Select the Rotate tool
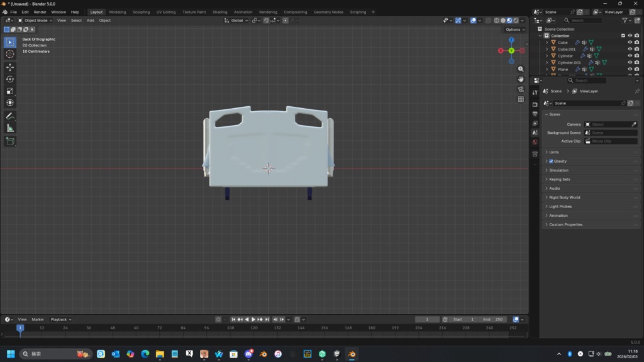Image resolution: width=644 pixels, height=362 pixels. click(10, 79)
